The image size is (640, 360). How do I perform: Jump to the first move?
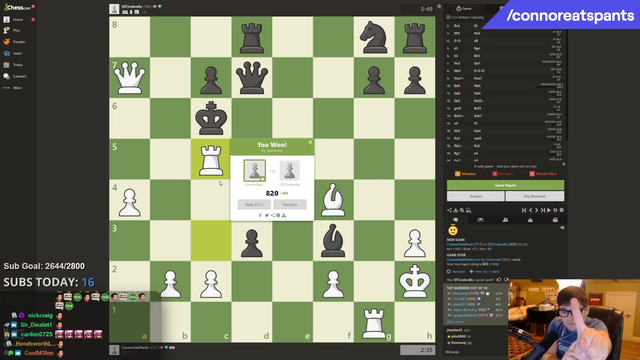[524, 210]
